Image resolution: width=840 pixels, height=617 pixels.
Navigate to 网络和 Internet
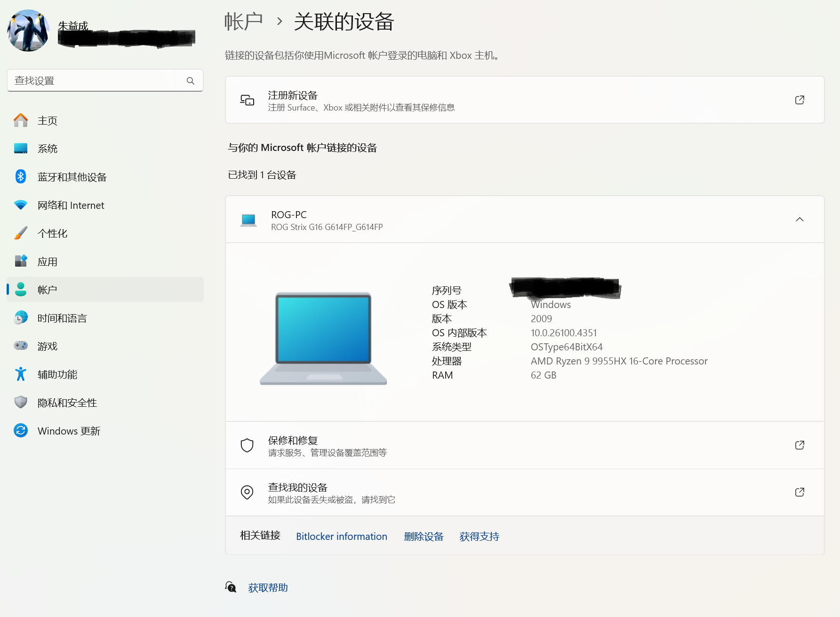[105, 205]
